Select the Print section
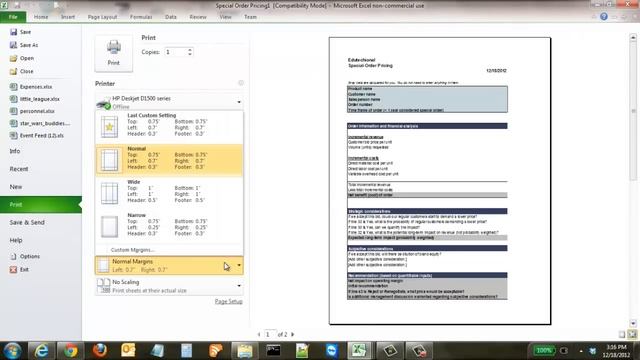This screenshot has width=640, height=360. (41, 204)
